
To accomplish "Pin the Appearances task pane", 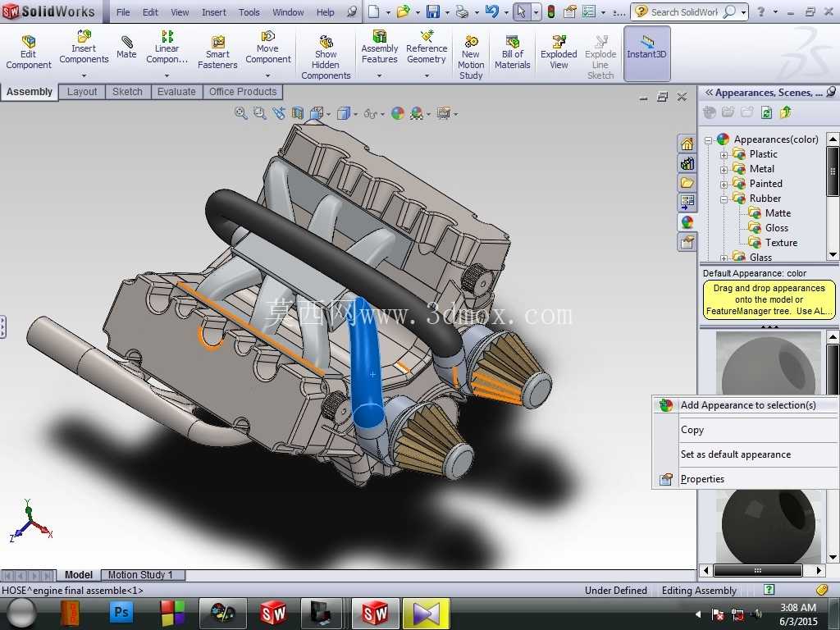I will click(832, 92).
